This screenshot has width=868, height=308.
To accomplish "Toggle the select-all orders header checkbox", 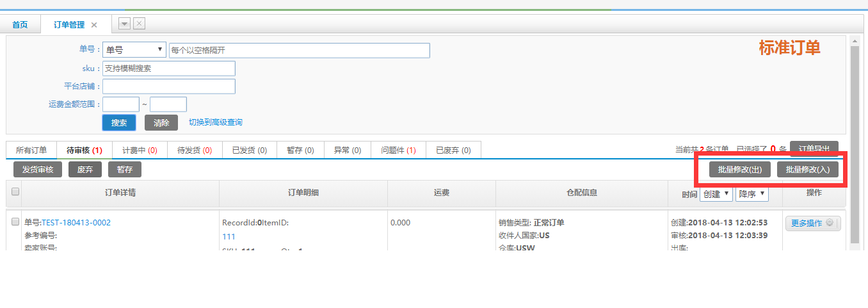I will pos(15,191).
